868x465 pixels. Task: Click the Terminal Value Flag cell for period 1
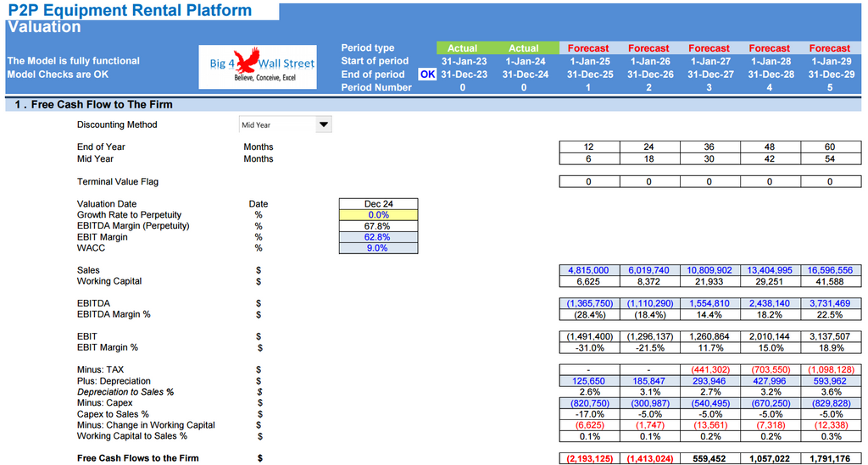[x=588, y=181]
